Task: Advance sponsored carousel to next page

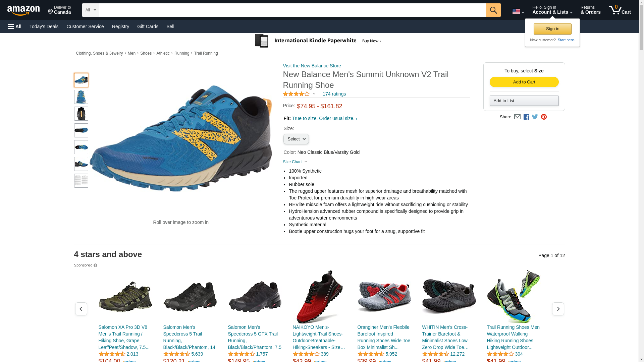Action: tap(558, 309)
